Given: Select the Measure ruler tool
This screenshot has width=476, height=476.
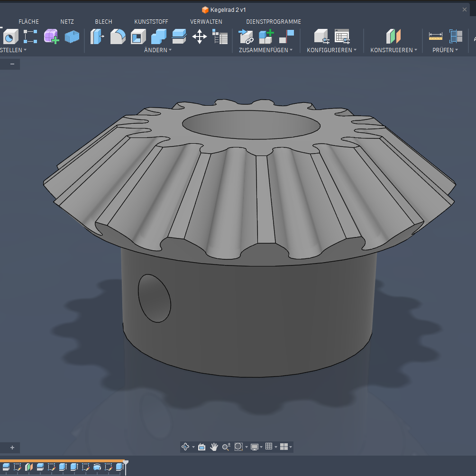Looking at the screenshot, I should pyautogui.click(x=435, y=37).
